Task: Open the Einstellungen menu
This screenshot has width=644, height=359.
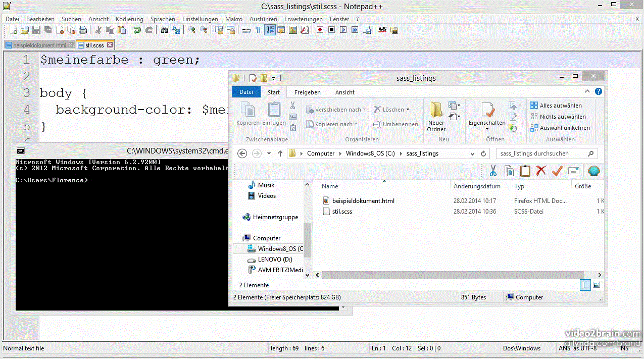Action: pyautogui.click(x=200, y=19)
